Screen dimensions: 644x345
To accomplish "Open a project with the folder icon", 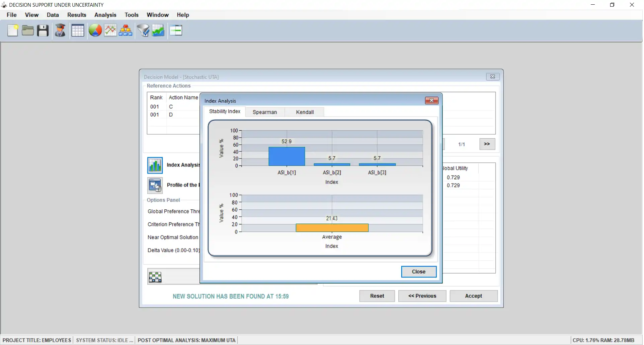I will click(28, 30).
